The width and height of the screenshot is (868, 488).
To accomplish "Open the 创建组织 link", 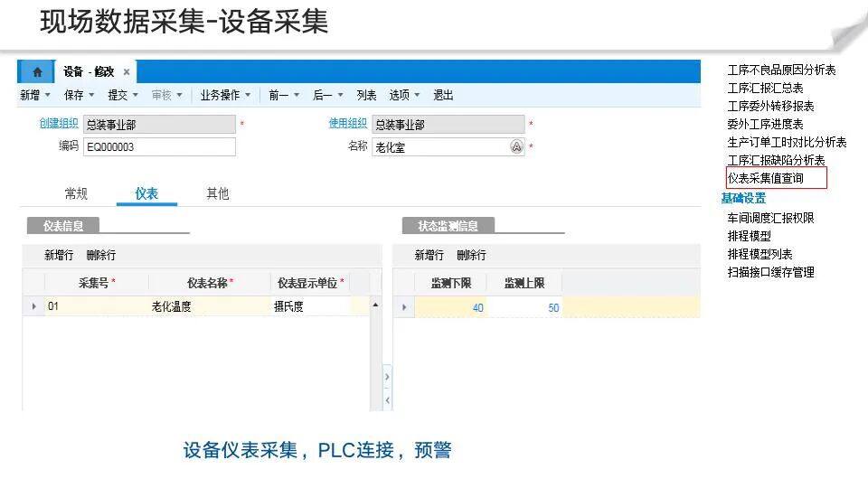I will (59, 124).
